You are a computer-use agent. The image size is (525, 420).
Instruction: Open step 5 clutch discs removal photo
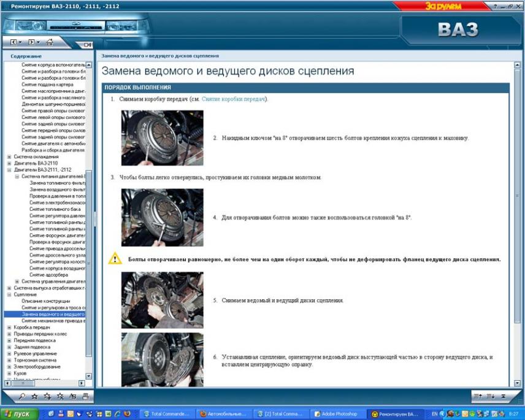(x=162, y=300)
